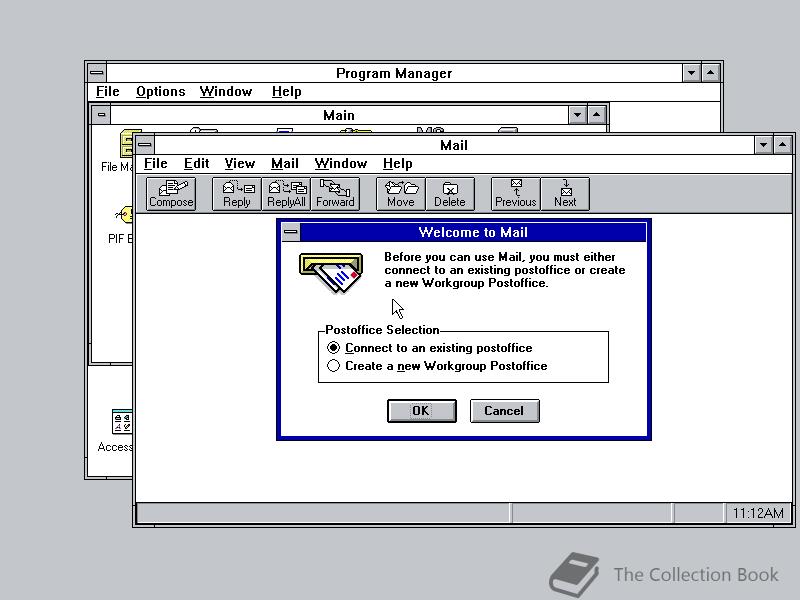Open the Window menu in Mail
The image size is (800, 600).
(x=341, y=164)
